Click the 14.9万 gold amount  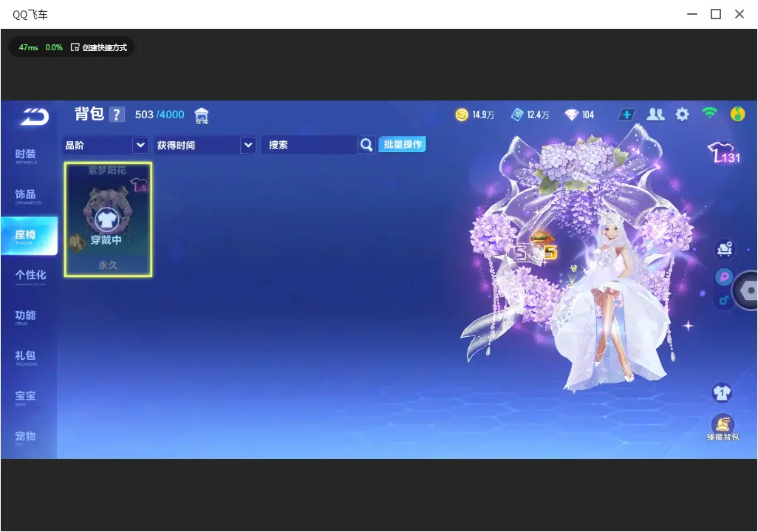tap(483, 115)
